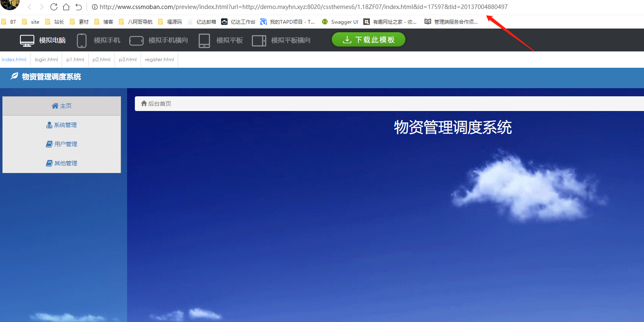Go to browser home icon
Viewport: 644px width, 322px height.
coord(66,7)
